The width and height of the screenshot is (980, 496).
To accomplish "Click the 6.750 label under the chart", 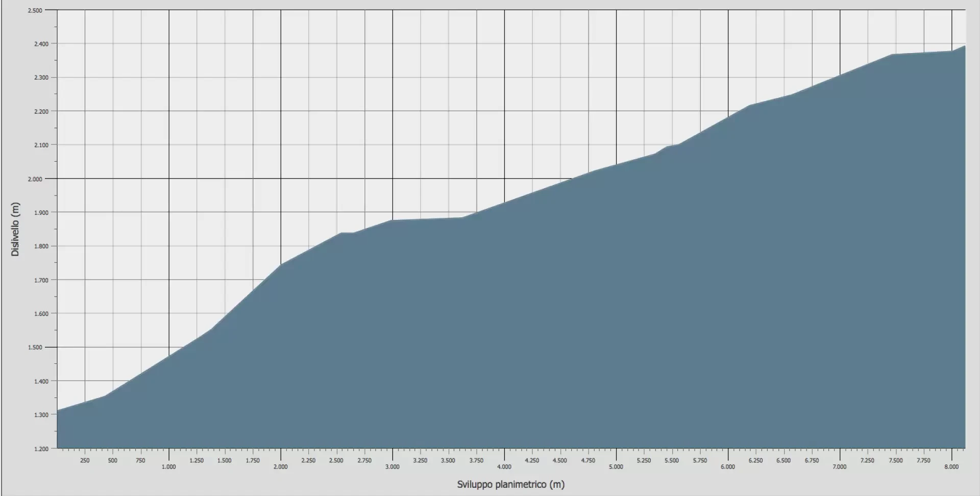I will coord(812,460).
